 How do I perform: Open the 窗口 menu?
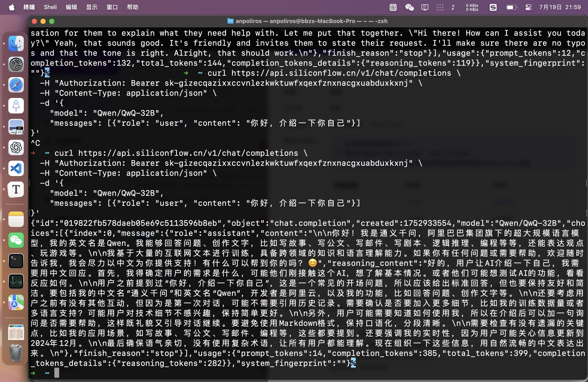coord(112,7)
